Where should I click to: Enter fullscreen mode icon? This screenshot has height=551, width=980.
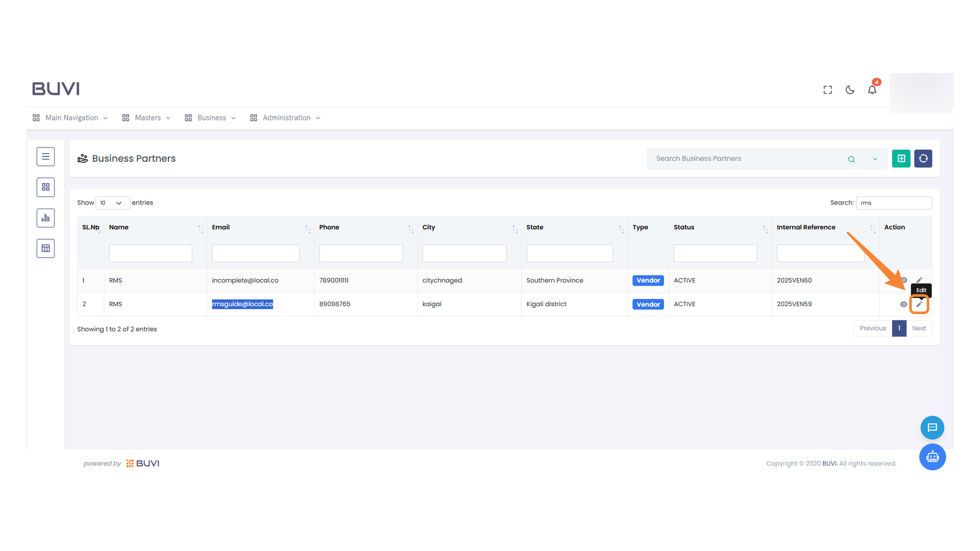[x=827, y=90]
